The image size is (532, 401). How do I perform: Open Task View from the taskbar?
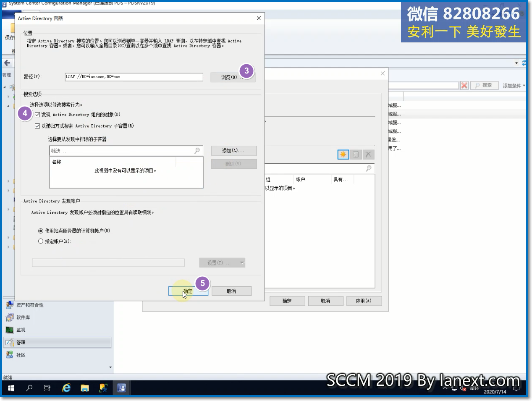(47, 388)
